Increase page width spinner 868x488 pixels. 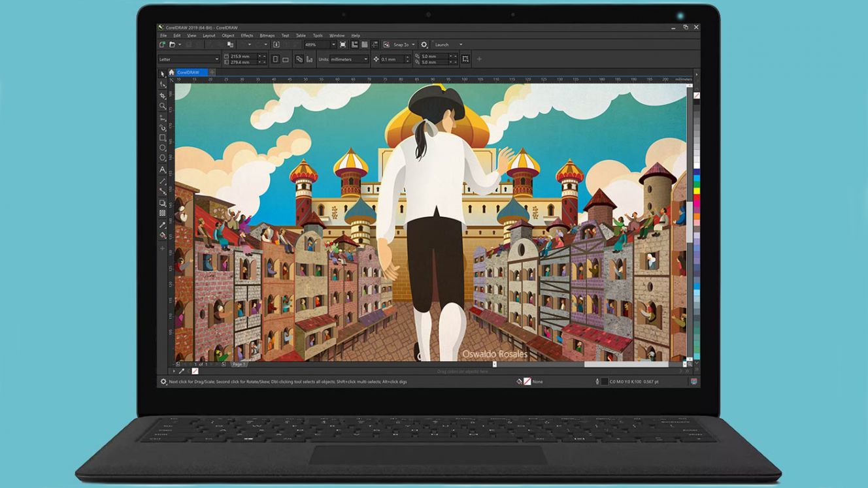[x=265, y=56]
